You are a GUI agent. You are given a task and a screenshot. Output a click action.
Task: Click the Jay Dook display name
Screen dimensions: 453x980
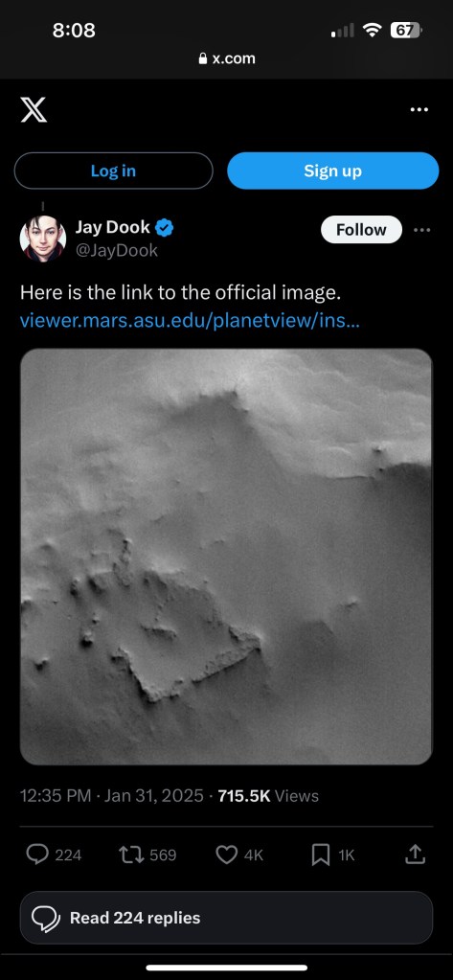[112, 227]
